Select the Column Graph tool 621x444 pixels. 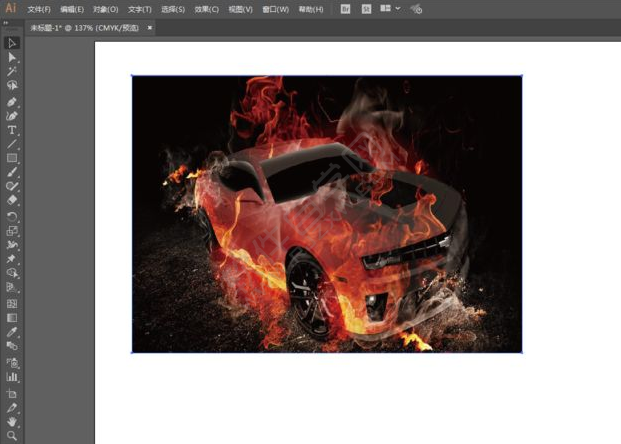click(x=12, y=377)
